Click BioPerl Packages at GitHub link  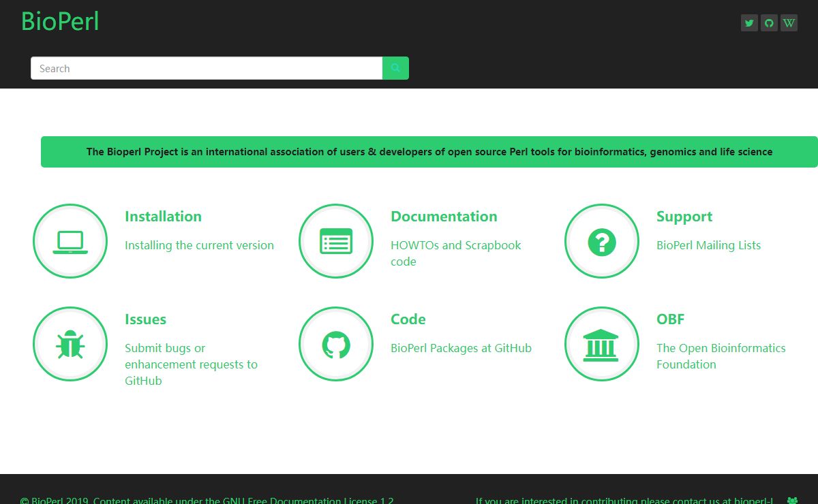coord(461,348)
